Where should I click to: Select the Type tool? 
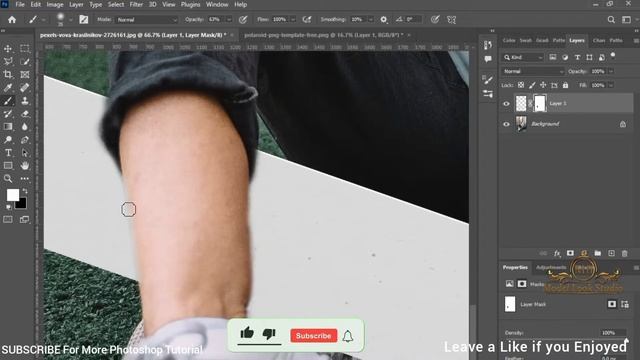click(x=8, y=153)
